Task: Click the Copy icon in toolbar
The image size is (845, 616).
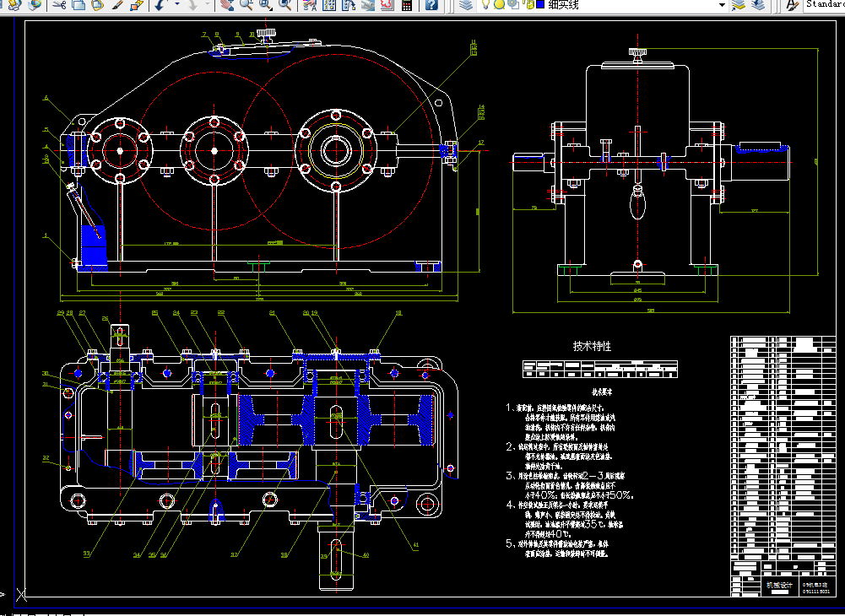Action: tap(79, 5)
